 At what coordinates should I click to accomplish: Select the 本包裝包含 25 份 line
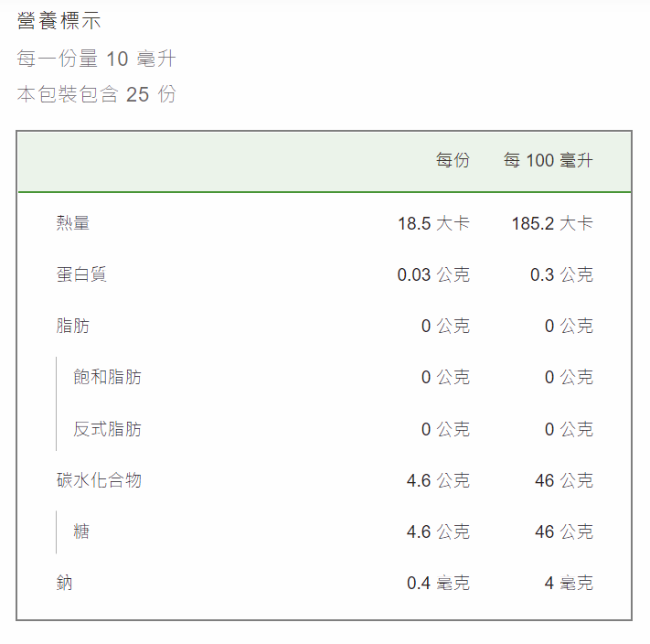pyautogui.click(x=96, y=94)
